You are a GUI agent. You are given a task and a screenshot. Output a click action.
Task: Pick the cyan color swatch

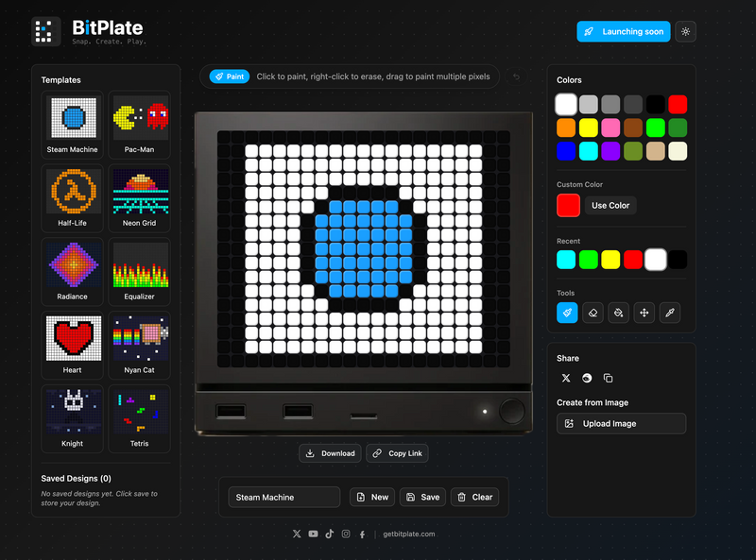[x=591, y=151]
